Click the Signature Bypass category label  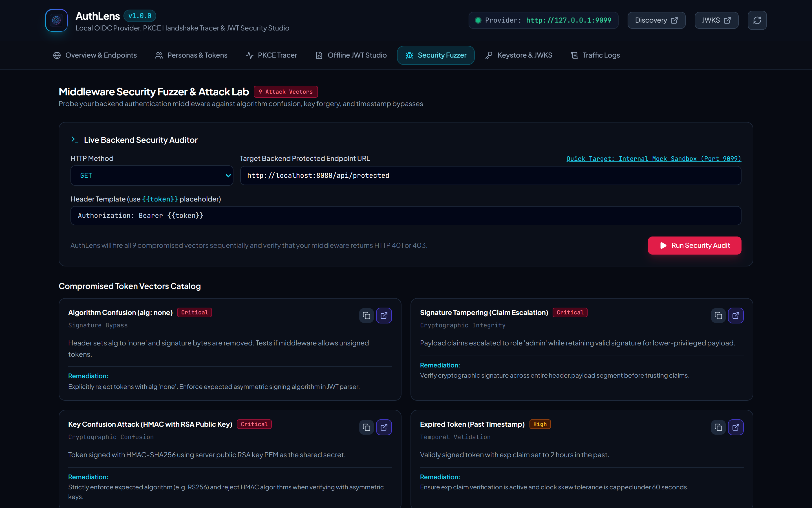tap(98, 325)
